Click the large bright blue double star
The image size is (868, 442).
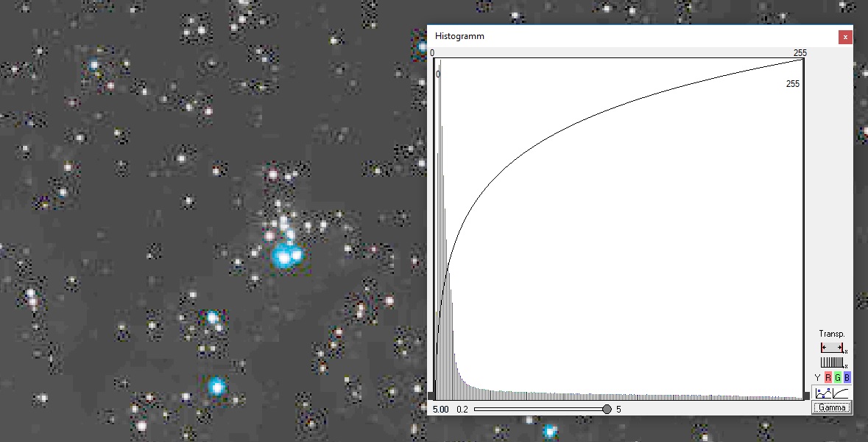tap(286, 256)
